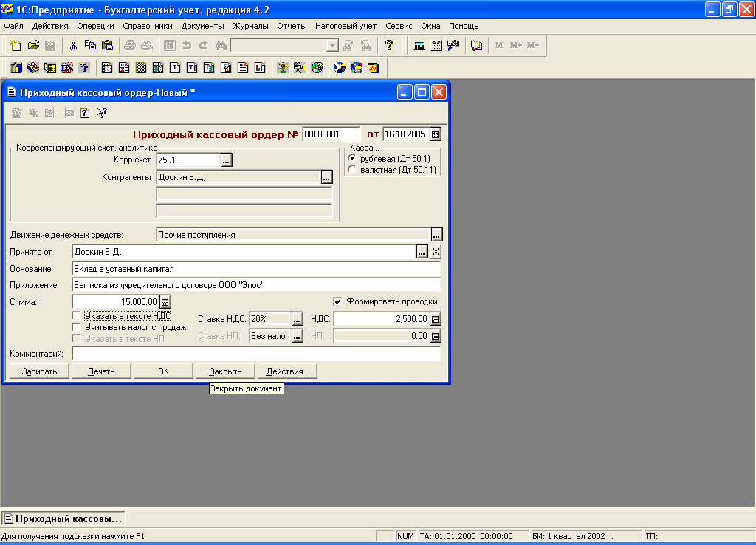Screen dimensions: 756x545
Task: Click the order number field 00000001
Action: coord(331,134)
